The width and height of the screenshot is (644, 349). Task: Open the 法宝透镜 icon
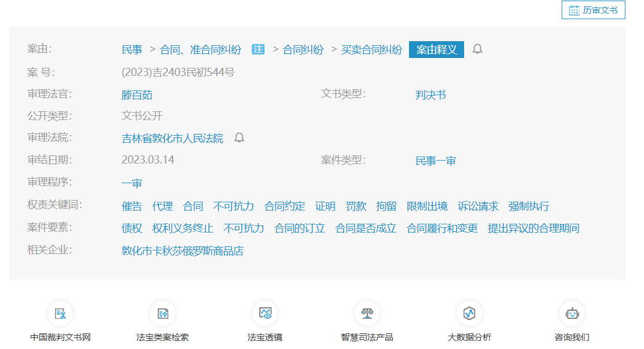point(265,314)
